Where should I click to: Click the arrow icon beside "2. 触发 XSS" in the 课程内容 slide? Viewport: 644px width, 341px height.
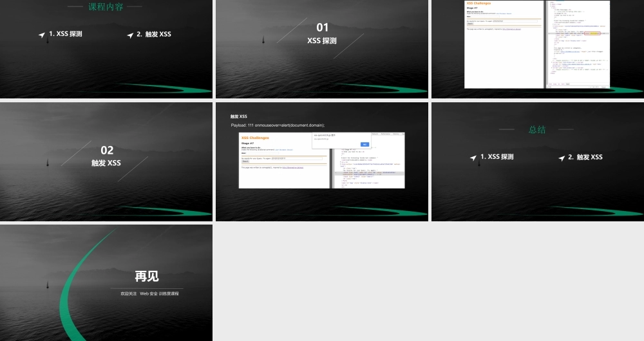coord(131,35)
